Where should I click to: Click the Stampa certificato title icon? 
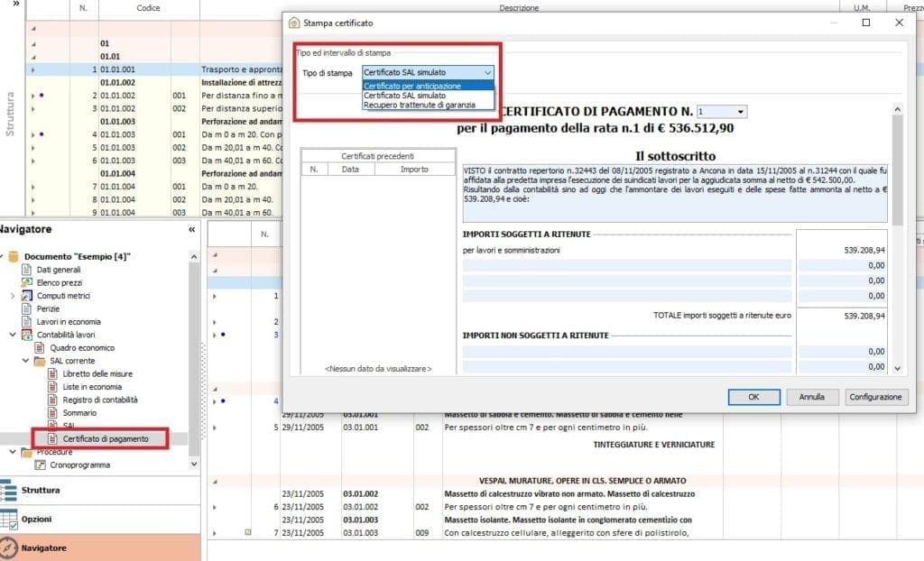[x=294, y=23]
